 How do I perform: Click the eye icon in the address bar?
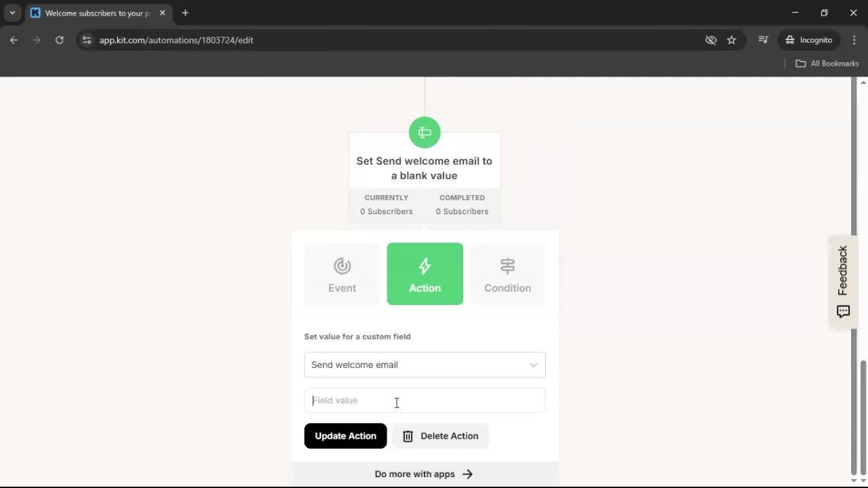[x=711, y=40]
